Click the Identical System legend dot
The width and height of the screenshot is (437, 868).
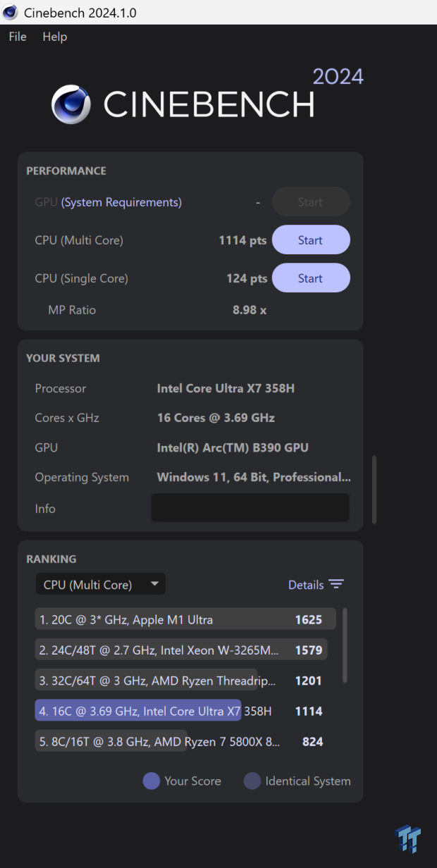(x=252, y=781)
